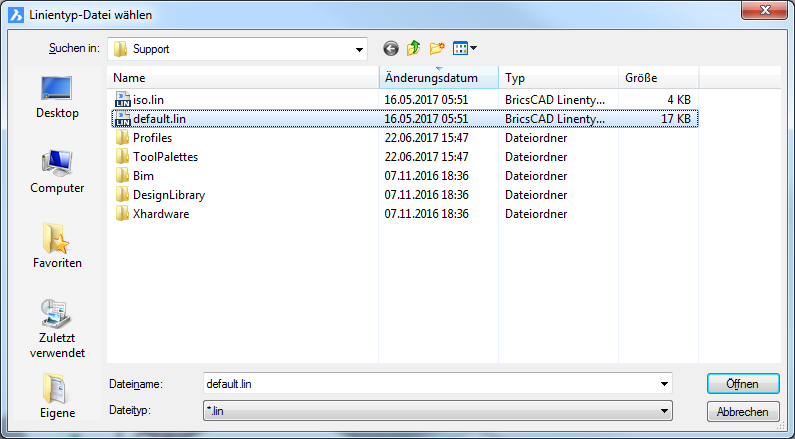Sort files by Änderungsdatum column header
Viewport: 795px width, 439px height.
pos(431,78)
